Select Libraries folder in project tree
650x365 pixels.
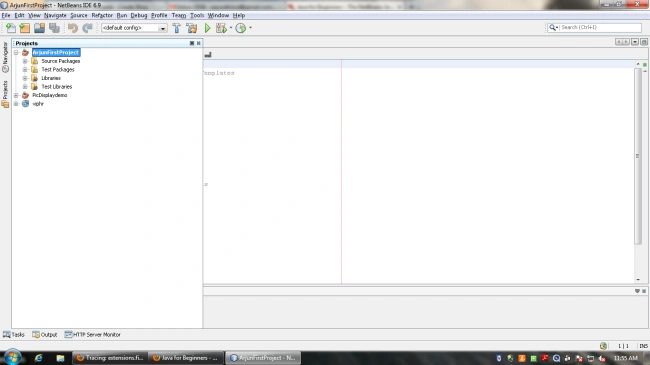(51, 78)
